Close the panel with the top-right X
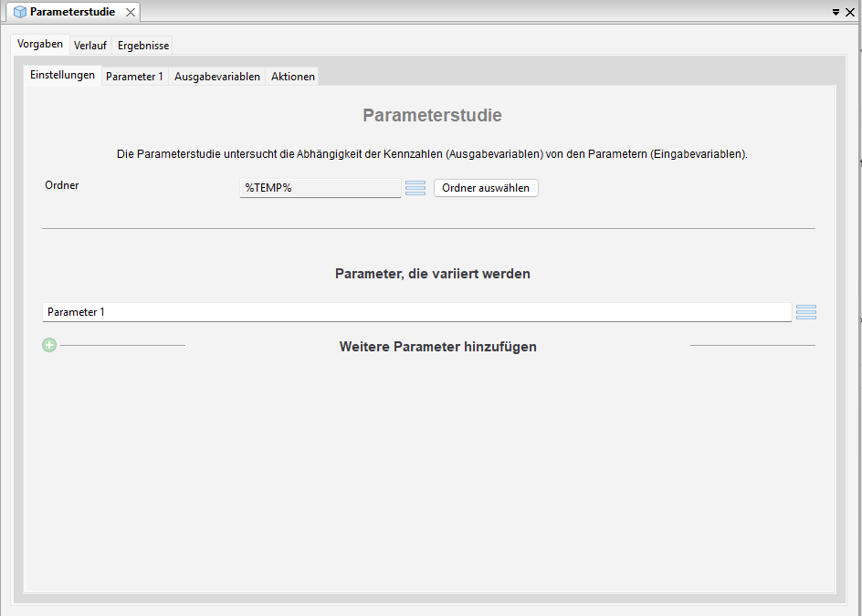Viewport: 862px width, 616px height. (850, 12)
